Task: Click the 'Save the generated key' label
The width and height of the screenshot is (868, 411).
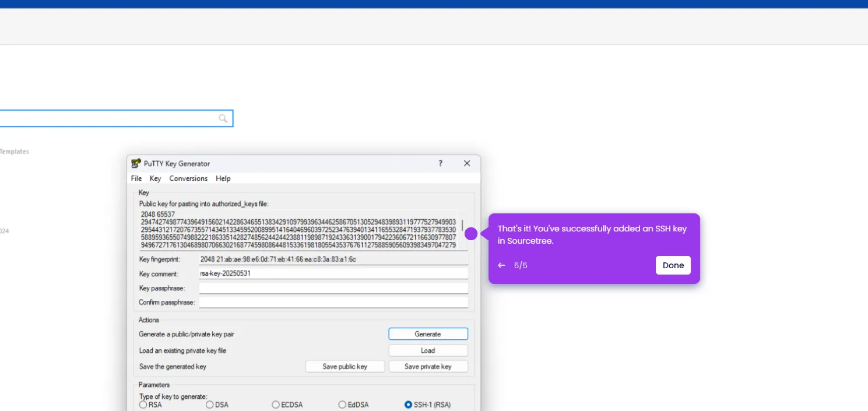Action: tap(173, 367)
